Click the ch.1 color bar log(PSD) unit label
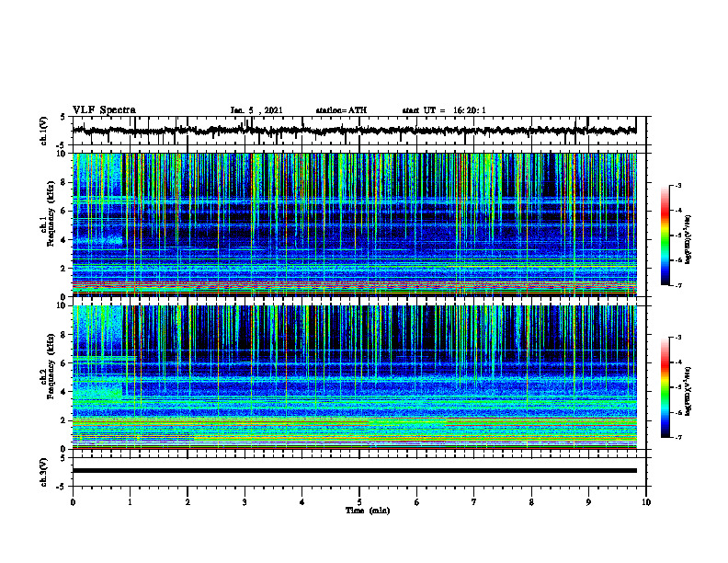The image size is (728, 563). pos(688,240)
